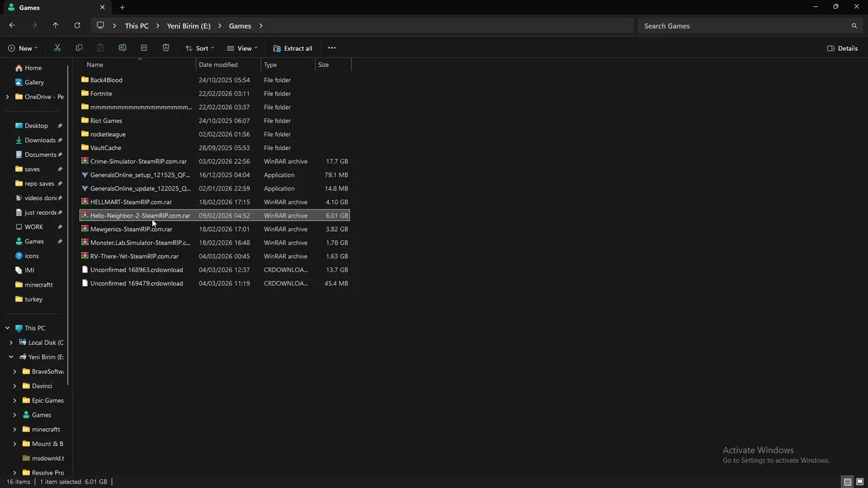
Task: Select Unconfirmed 169479.crdownload file
Action: pyautogui.click(x=214, y=283)
